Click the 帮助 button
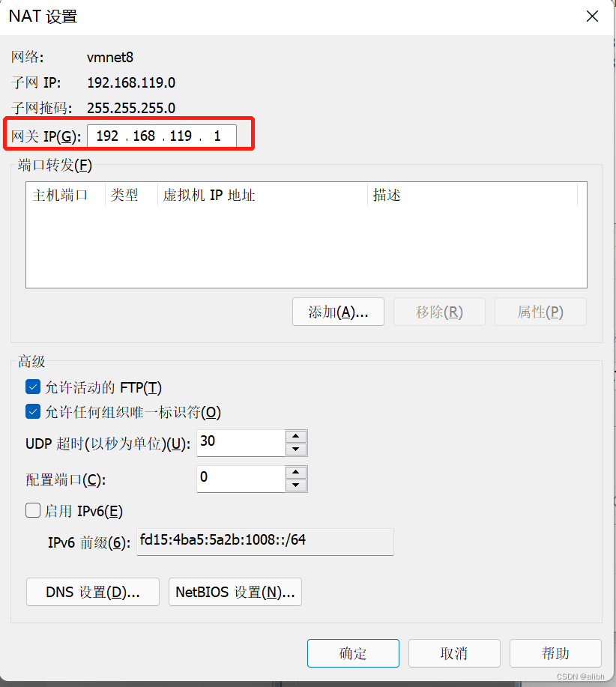 pyautogui.click(x=555, y=653)
